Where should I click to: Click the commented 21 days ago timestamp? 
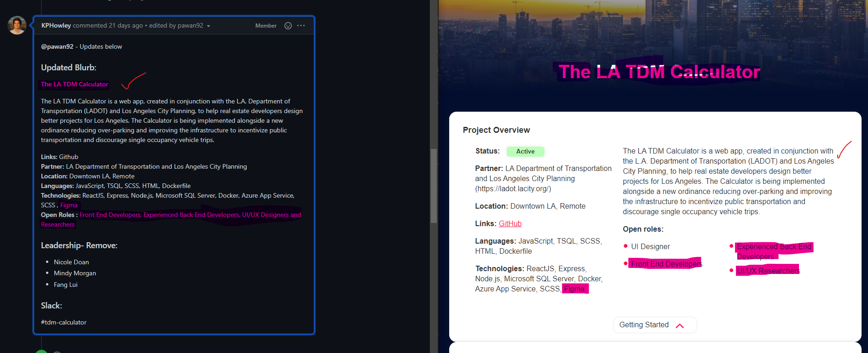coord(108,26)
